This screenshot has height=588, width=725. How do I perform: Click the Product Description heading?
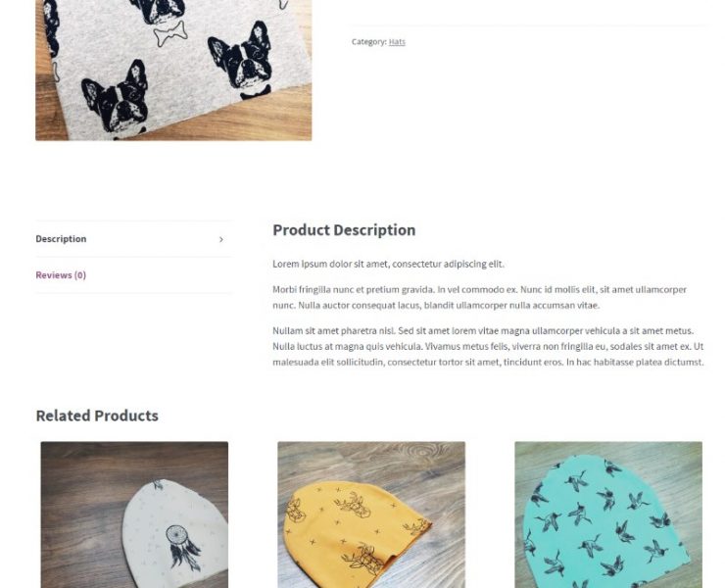tap(344, 230)
